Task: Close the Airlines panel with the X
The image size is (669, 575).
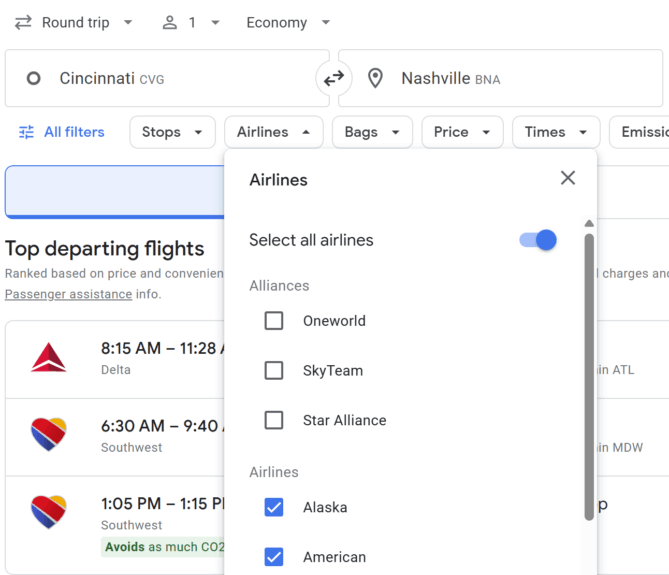Action: tap(568, 178)
